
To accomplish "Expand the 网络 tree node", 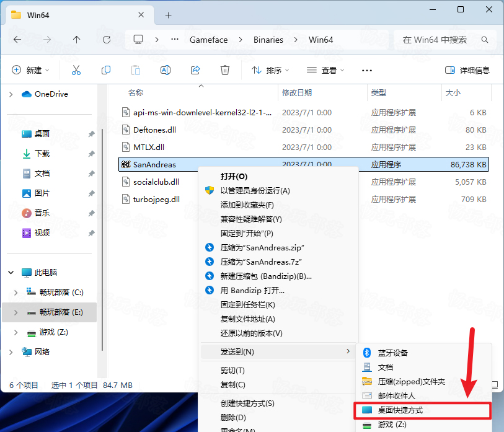I will 11,352.
